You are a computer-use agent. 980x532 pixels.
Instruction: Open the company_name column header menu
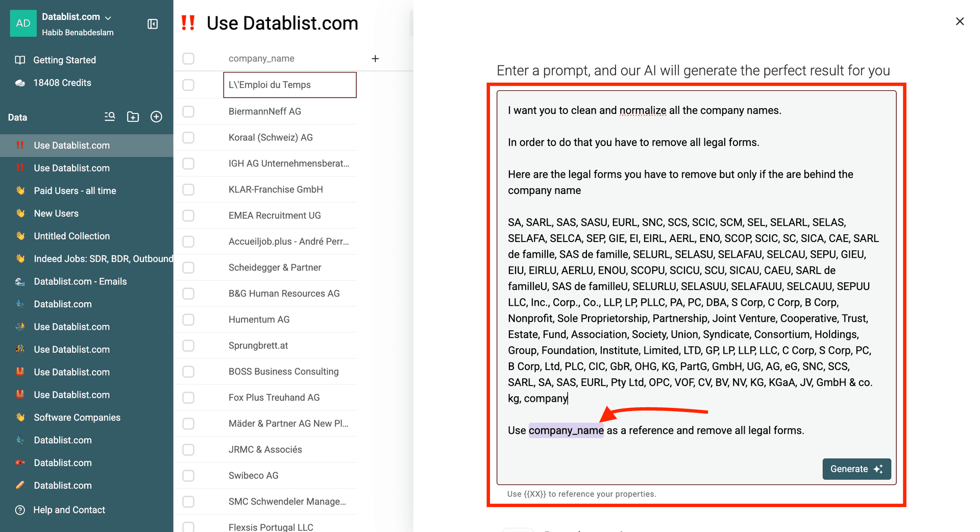[261, 59]
